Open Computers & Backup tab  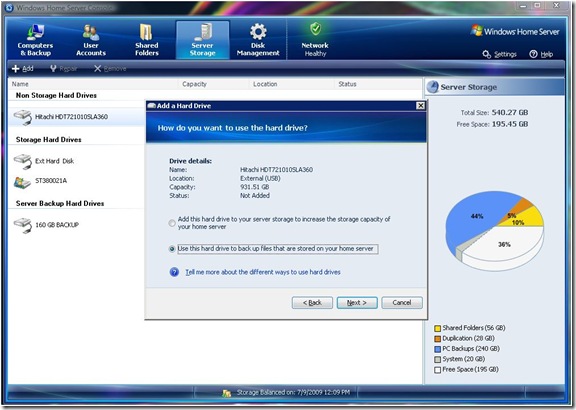[35, 40]
